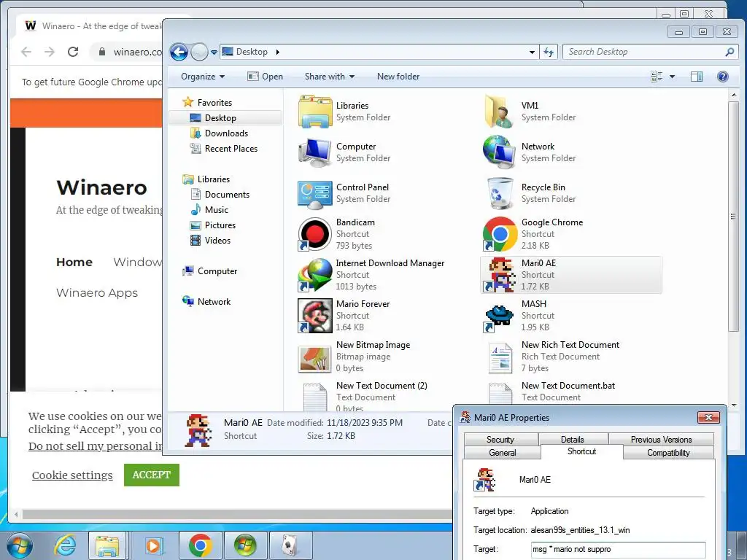747x560 pixels.
Task: Open Cookie settings link on Winaero
Action: (72, 475)
